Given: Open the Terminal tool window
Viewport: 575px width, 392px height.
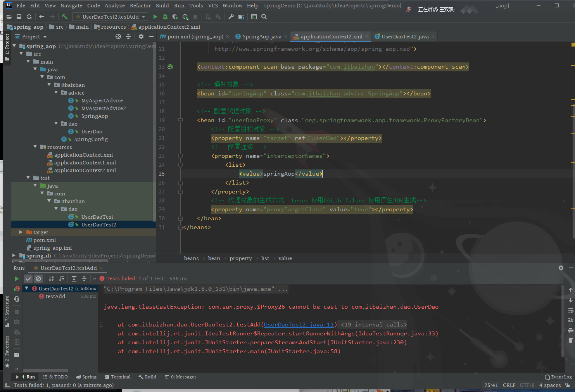Looking at the screenshot, I should pos(117,377).
